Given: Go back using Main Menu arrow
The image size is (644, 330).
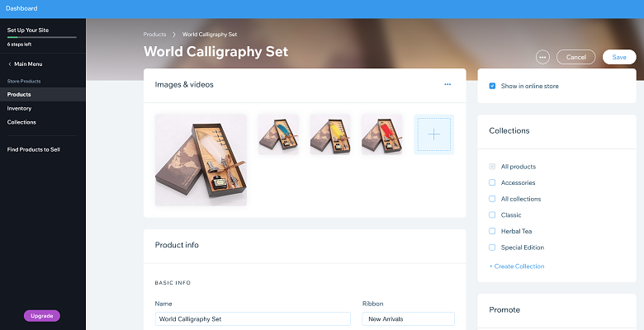Looking at the screenshot, I should coord(10,64).
